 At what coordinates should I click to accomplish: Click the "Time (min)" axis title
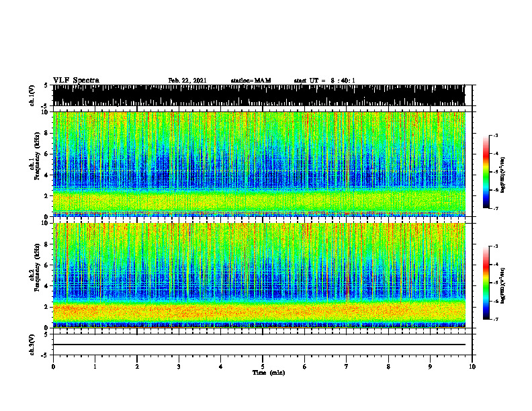coord(269,373)
